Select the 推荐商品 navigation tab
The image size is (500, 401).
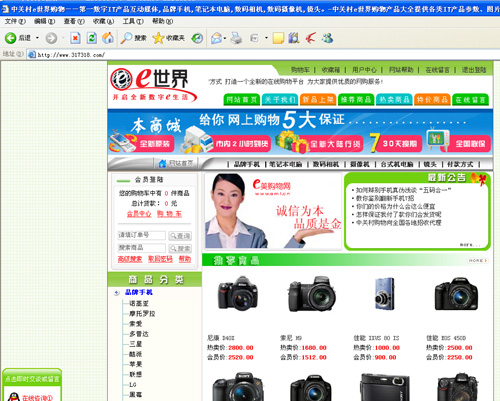coord(356,99)
